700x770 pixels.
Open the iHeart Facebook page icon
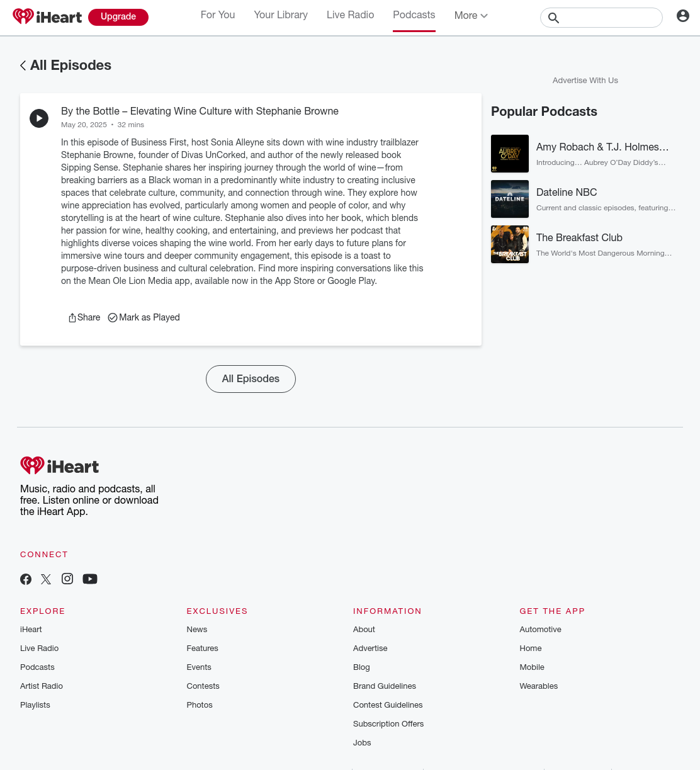point(26,579)
